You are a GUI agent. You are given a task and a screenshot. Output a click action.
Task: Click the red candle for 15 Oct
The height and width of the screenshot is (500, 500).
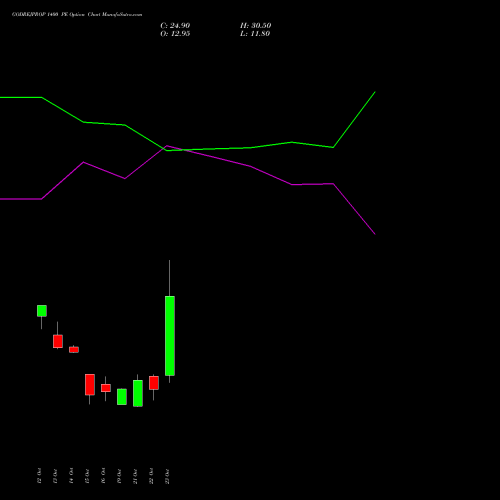(x=90, y=385)
